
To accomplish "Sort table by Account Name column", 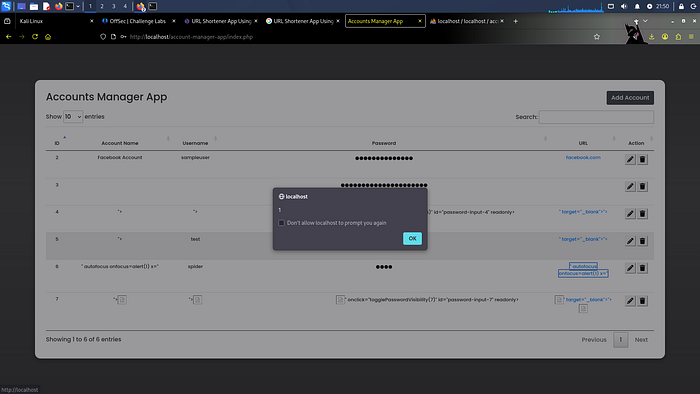I will [120, 143].
